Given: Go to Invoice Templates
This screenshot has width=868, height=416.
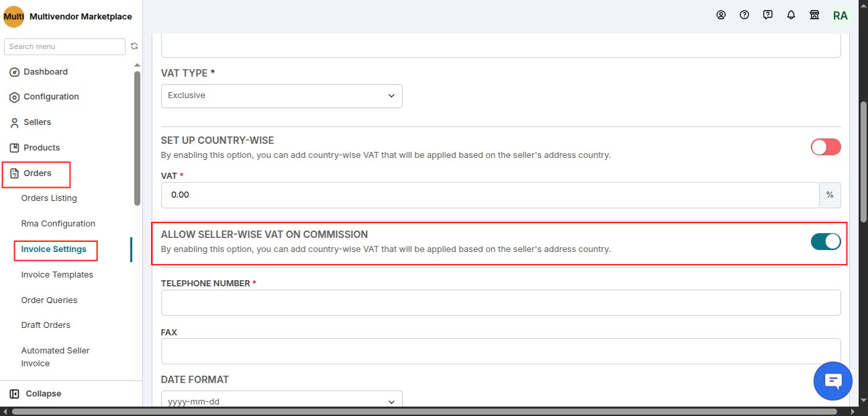Looking at the screenshot, I should [57, 275].
